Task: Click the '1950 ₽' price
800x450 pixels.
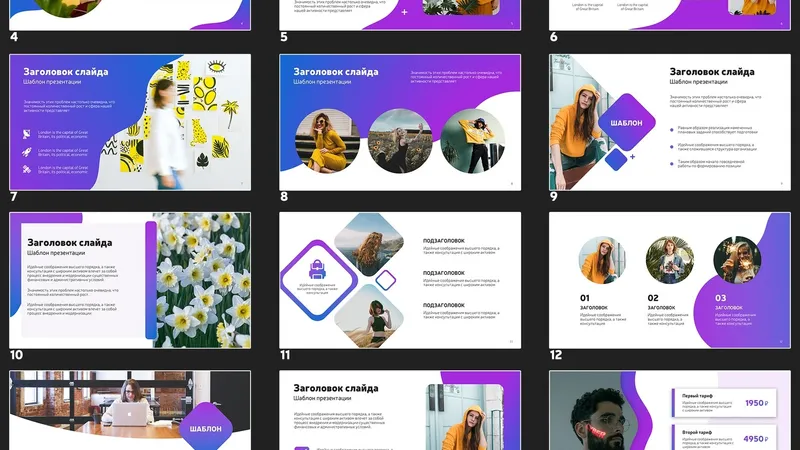Action: 757,403
